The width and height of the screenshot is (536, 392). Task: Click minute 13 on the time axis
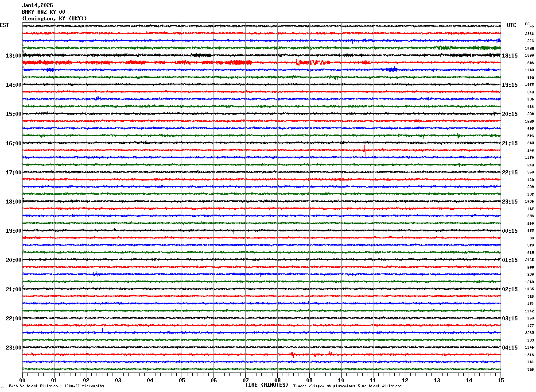[437, 380]
